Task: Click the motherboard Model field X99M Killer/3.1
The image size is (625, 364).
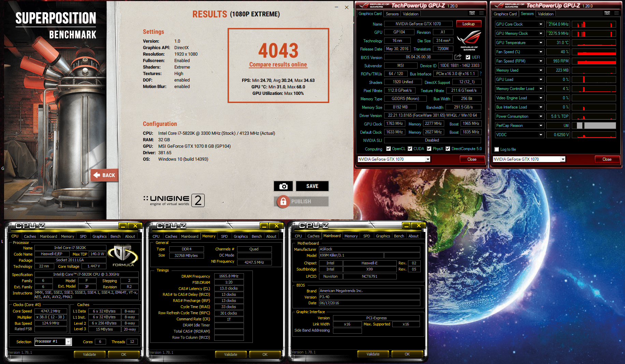Action: 351,255
